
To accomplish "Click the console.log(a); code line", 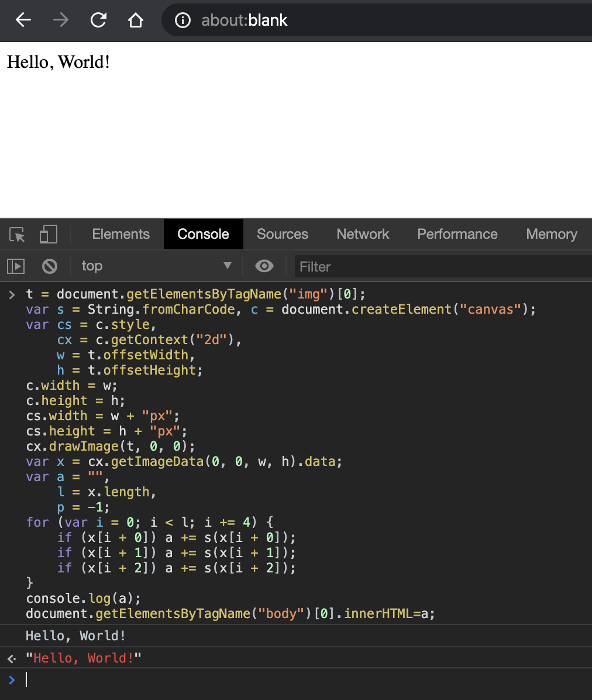I will [84, 598].
